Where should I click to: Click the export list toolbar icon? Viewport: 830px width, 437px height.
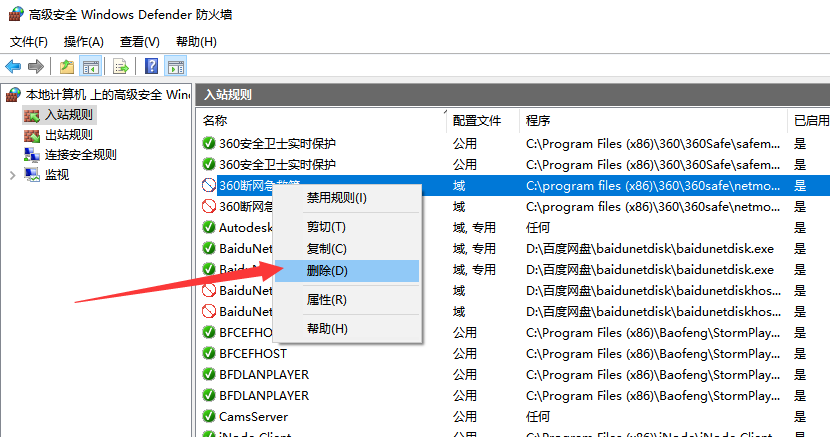tap(121, 67)
